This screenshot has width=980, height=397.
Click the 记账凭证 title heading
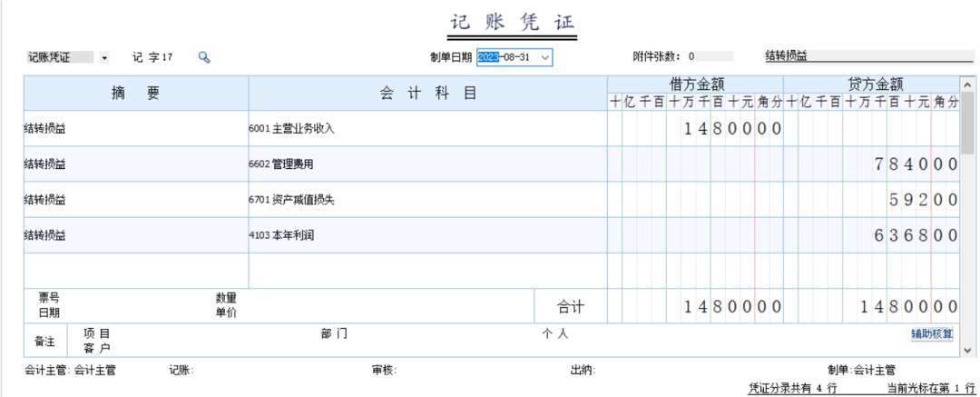click(513, 23)
